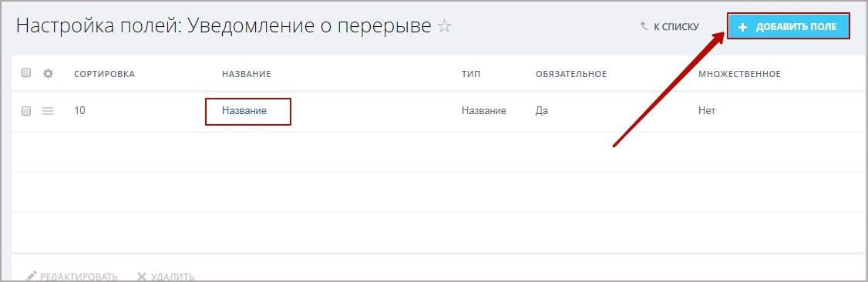The height and width of the screenshot is (282, 868).
Task: Sort by the Сортировка column header
Action: tap(104, 73)
